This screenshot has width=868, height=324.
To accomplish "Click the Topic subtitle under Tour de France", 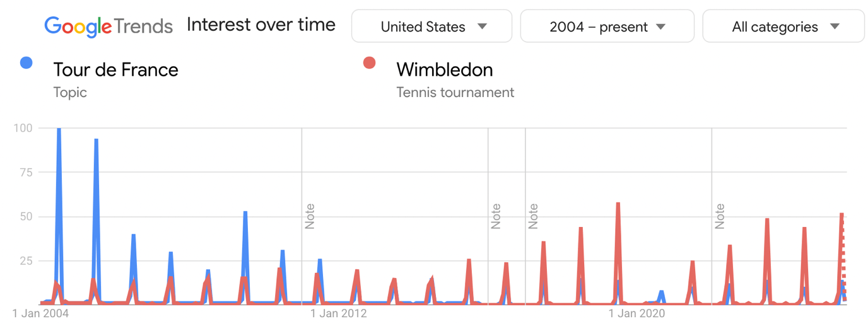I will click(70, 93).
